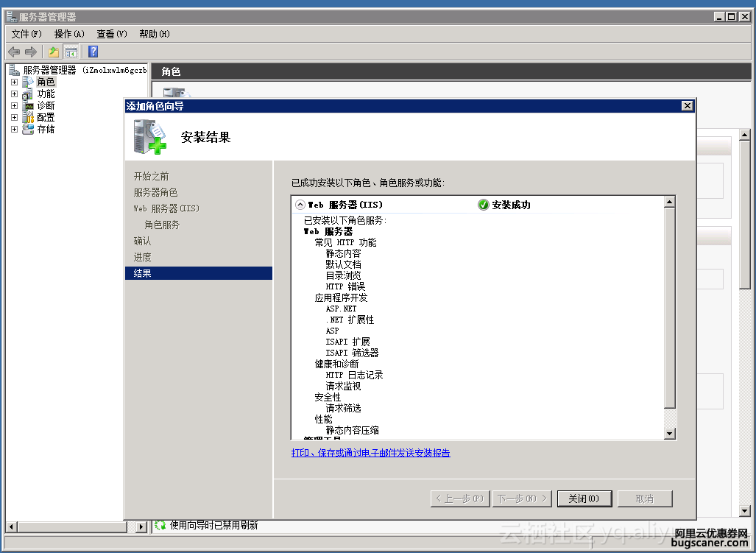Viewport: 756px width, 553px height.
Task: Click main window scroll up arrow
Action: [x=744, y=135]
